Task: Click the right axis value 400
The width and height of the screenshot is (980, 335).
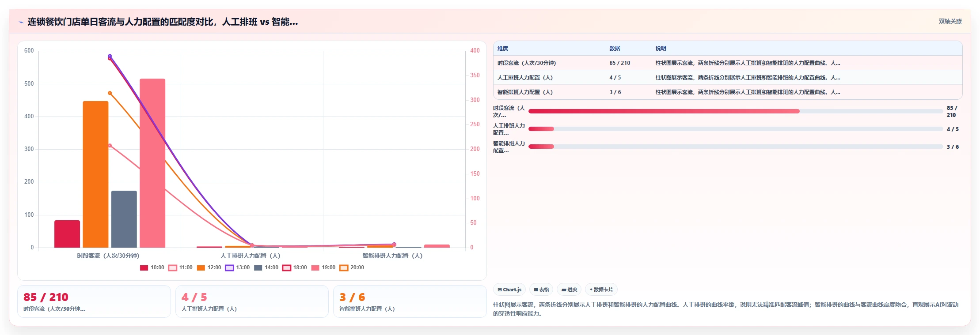Action: tap(475, 51)
